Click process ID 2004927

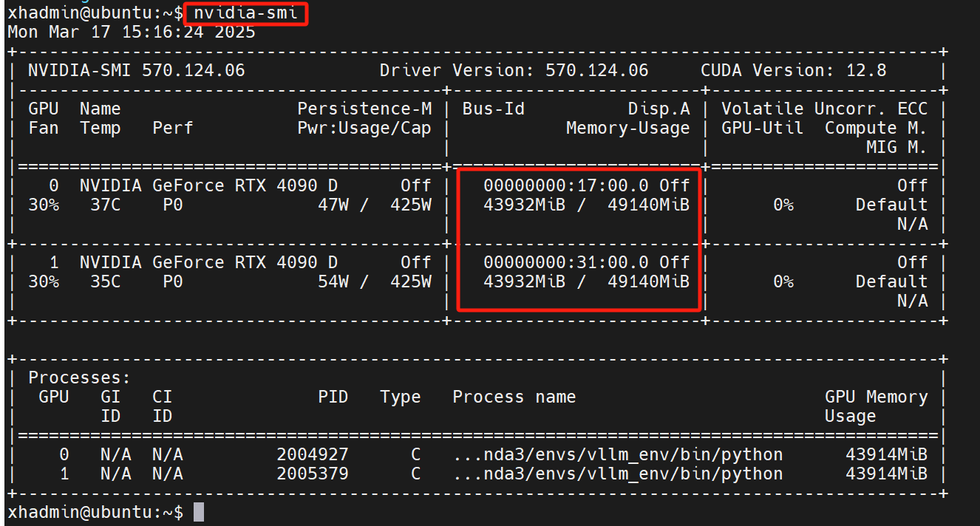pyautogui.click(x=313, y=454)
